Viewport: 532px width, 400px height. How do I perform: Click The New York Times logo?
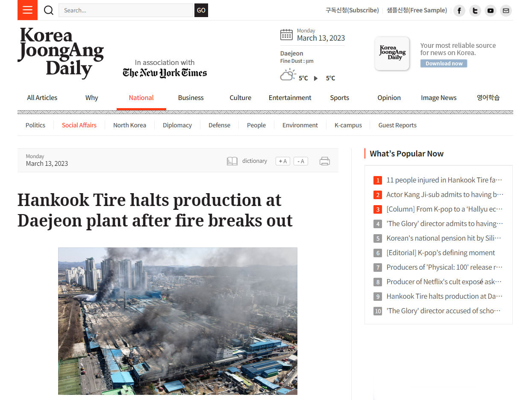pos(165,73)
